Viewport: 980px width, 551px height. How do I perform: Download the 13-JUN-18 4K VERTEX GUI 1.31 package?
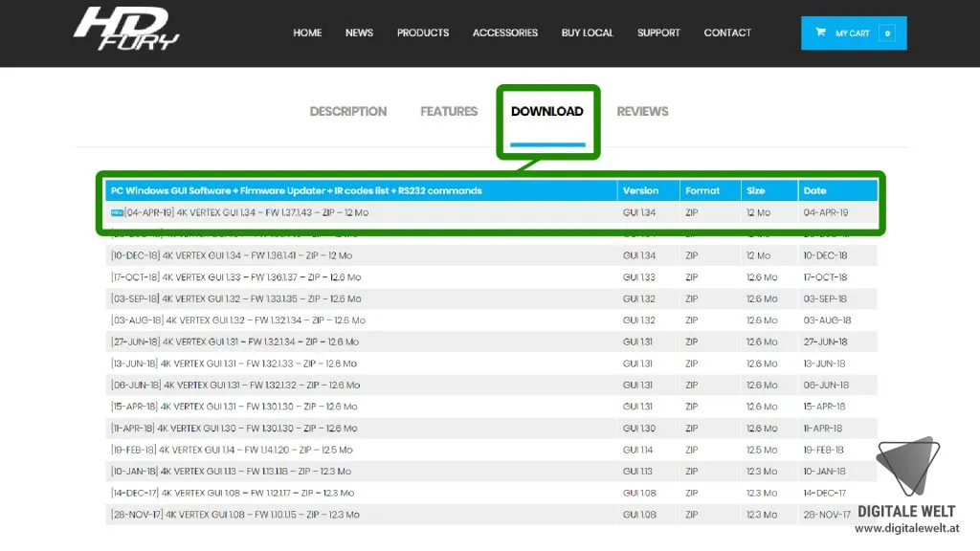[x=234, y=364]
